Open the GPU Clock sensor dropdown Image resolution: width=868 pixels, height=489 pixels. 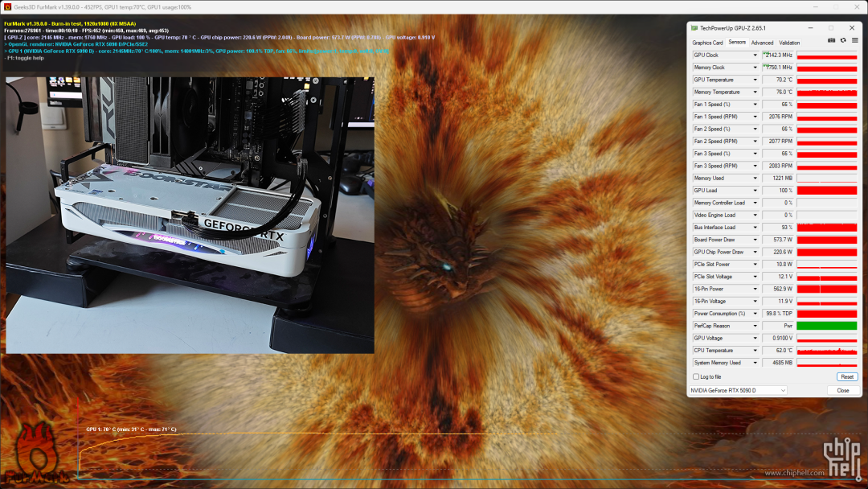coord(755,55)
